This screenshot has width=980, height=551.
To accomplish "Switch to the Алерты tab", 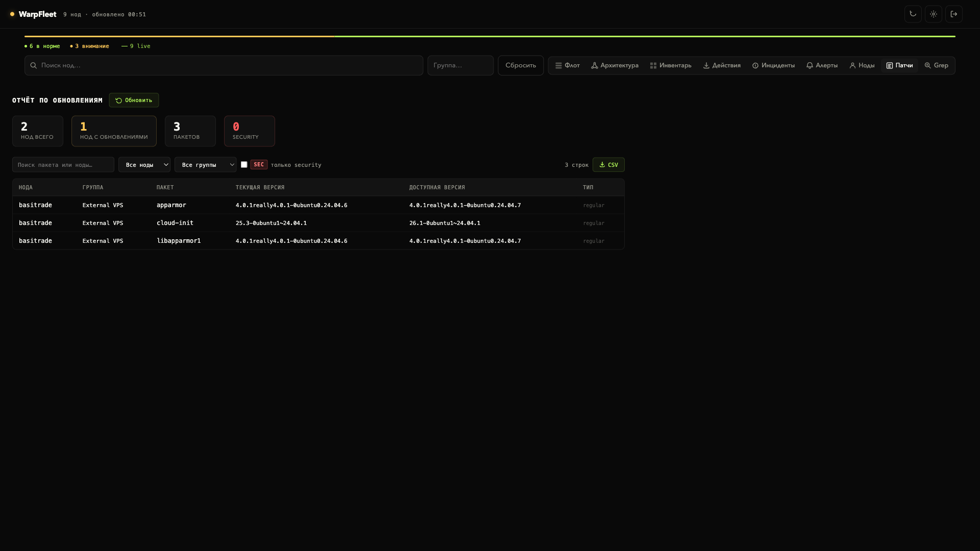I will tap(822, 65).
